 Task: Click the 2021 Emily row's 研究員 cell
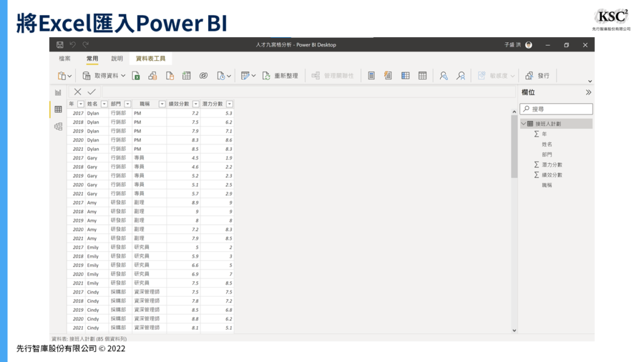click(149, 283)
